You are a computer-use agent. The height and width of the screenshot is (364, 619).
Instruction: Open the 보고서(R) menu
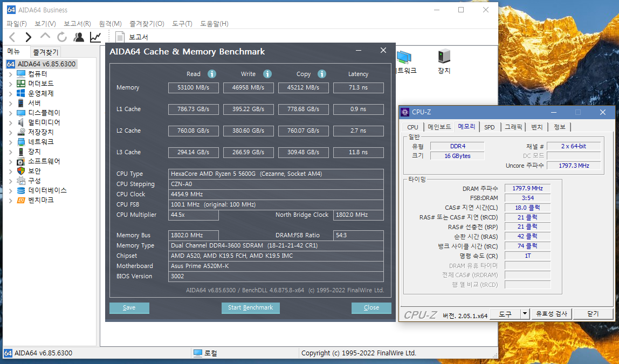[x=78, y=24]
